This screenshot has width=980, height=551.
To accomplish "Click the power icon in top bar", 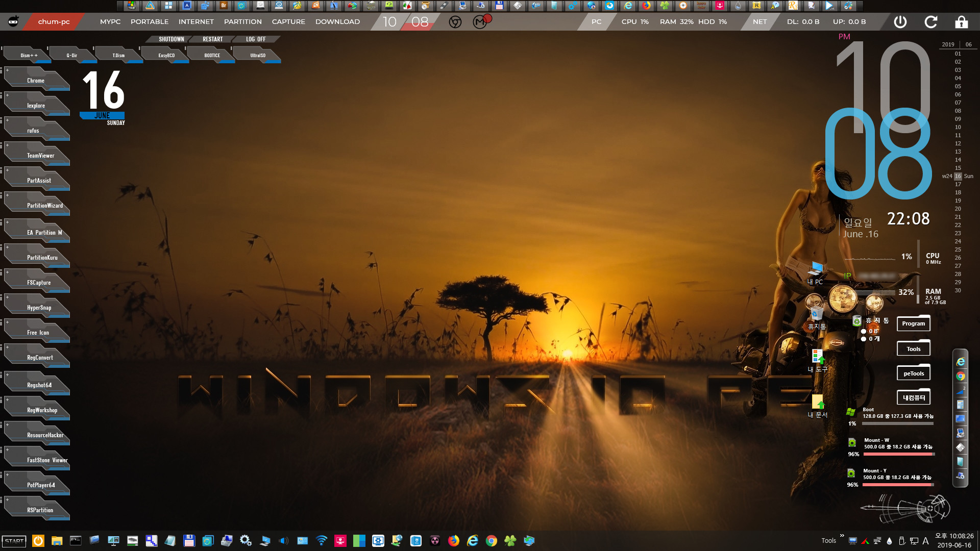I will [x=900, y=21].
